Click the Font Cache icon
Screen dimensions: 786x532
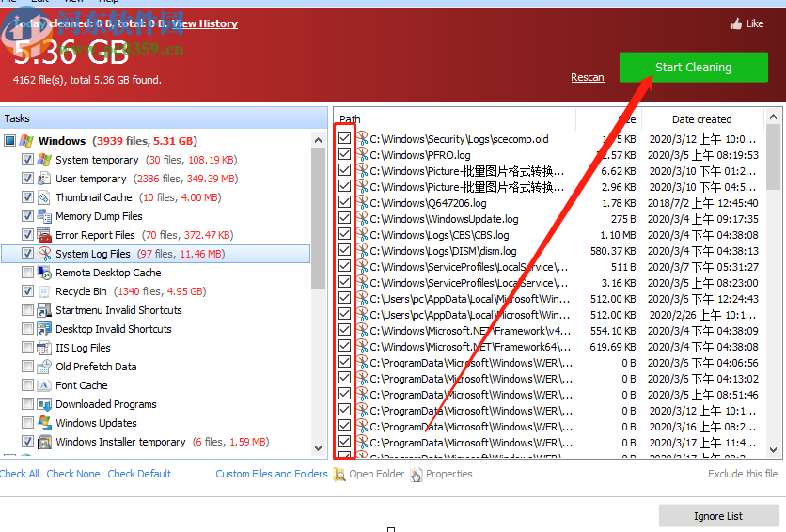(x=44, y=385)
